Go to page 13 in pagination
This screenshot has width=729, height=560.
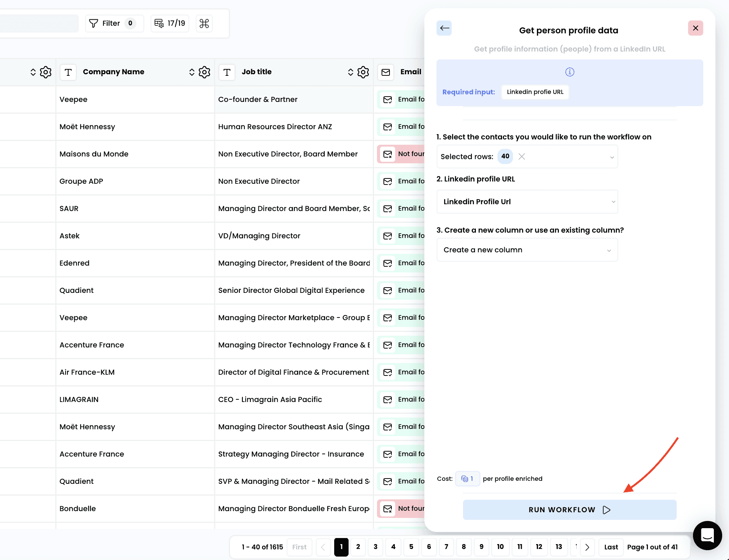click(x=558, y=547)
